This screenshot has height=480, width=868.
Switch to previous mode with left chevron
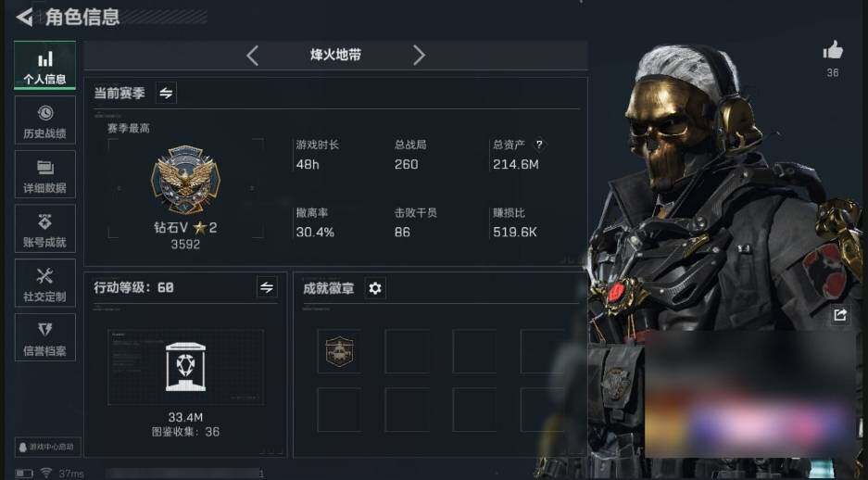(252, 56)
